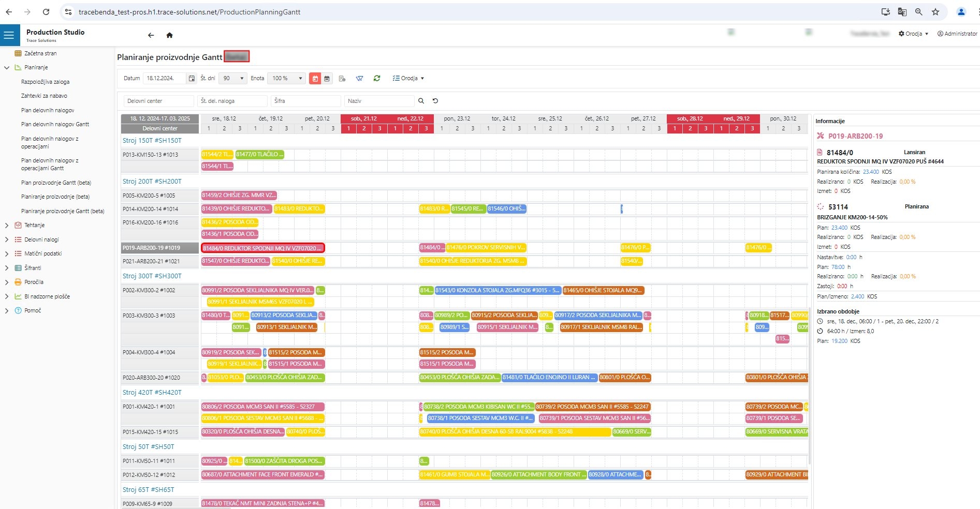
Task: Click the search magnifier icon
Action: pyautogui.click(x=421, y=101)
